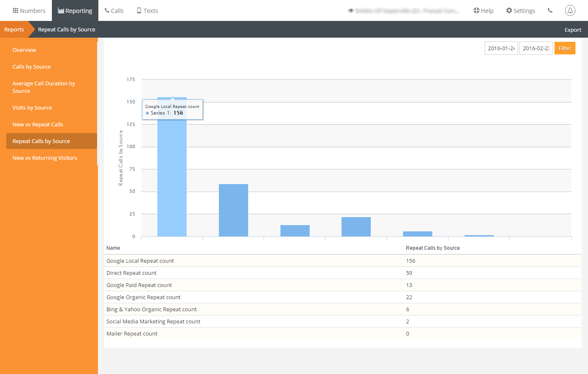This screenshot has height=374, width=588.
Task: Select Repeat Calls by Source in the sidebar
Action: pos(51,141)
